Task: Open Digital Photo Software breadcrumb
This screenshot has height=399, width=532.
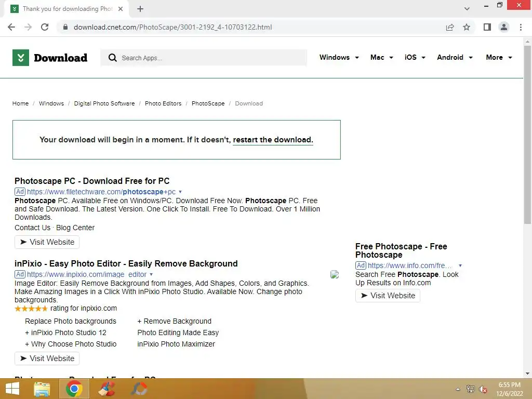Action: pos(104,103)
